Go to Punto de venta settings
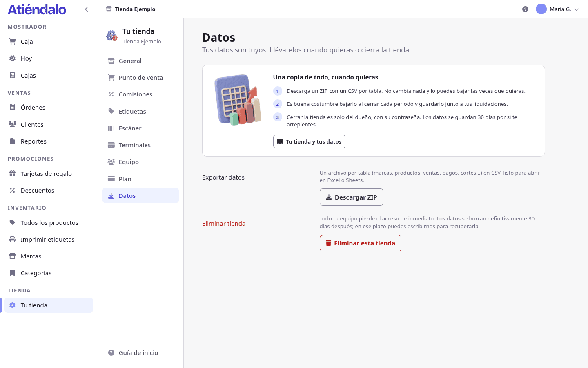The height and width of the screenshot is (368, 588). point(140,77)
